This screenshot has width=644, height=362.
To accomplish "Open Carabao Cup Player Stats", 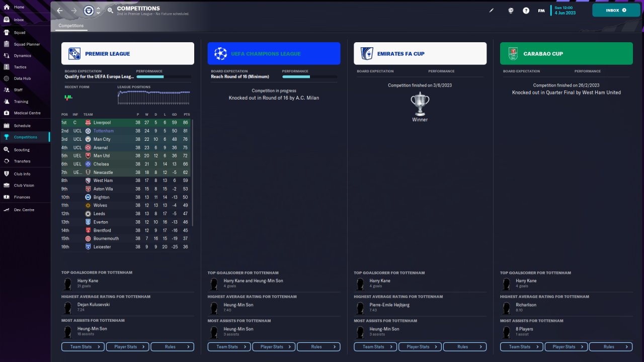I will pyautogui.click(x=566, y=346).
